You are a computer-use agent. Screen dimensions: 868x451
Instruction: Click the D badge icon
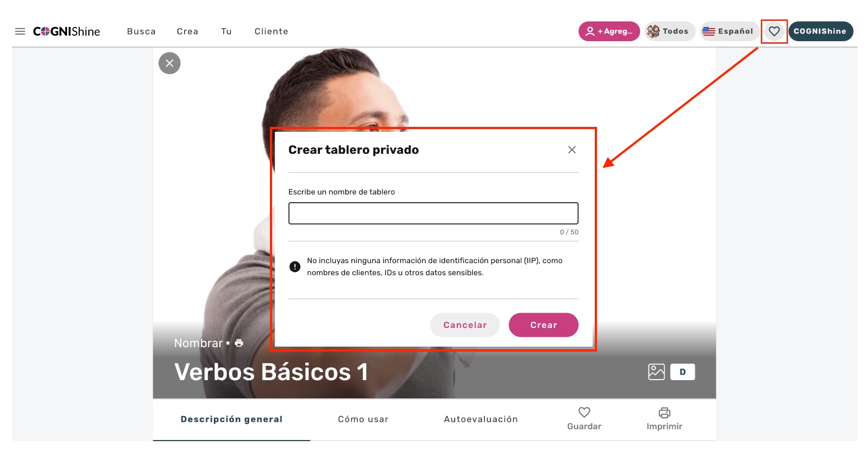[x=682, y=372]
